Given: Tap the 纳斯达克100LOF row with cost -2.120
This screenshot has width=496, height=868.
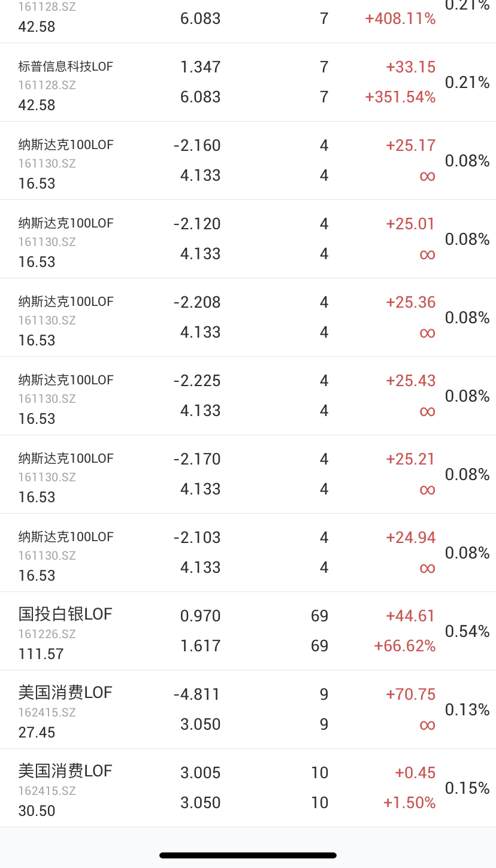Looking at the screenshot, I should [248, 239].
